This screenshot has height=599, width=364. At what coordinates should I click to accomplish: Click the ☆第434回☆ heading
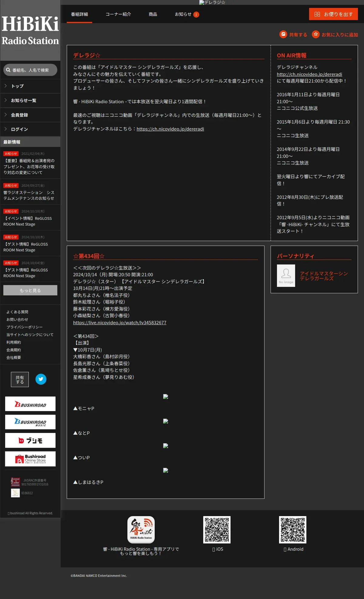coord(89,256)
